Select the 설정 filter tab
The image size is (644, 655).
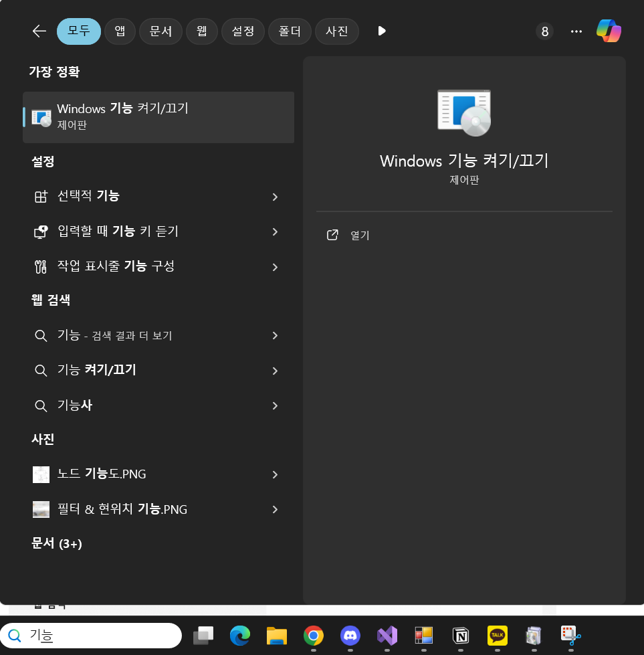(243, 31)
